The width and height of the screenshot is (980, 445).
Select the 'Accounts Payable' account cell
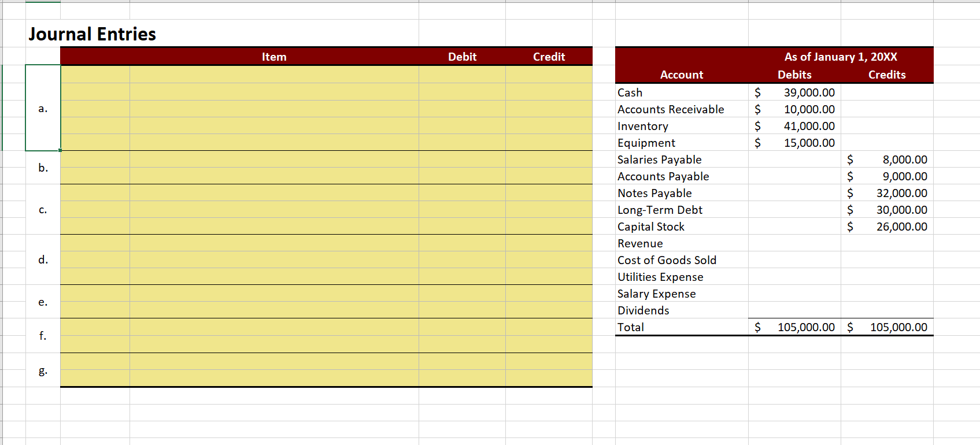point(682,176)
